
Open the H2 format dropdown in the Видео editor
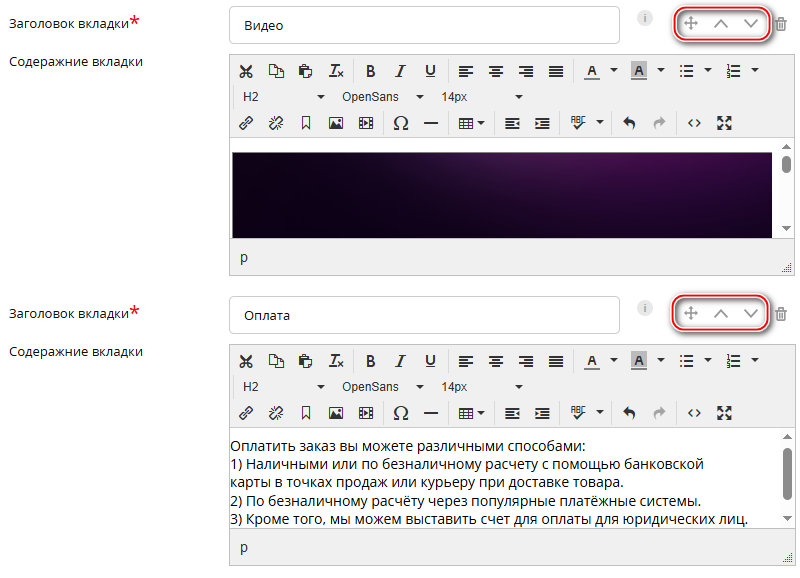(284, 97)
